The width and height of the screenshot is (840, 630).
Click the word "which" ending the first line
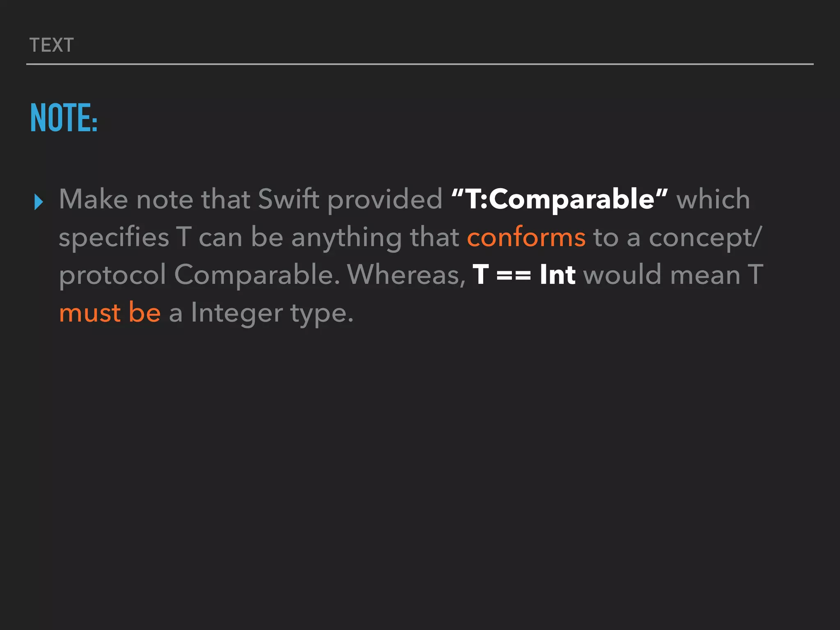[x=713, y=199]
